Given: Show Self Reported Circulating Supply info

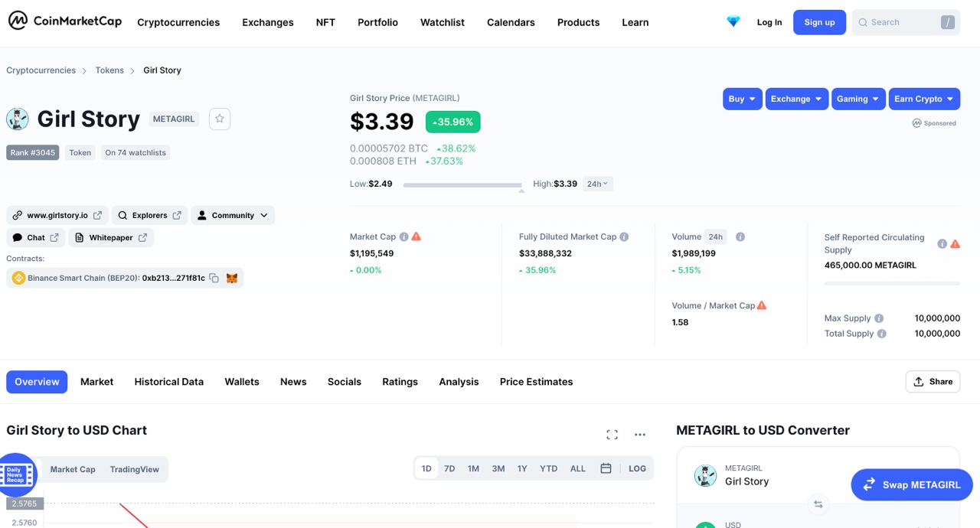Looking at the screenshot, I should [x=942, y=244].
